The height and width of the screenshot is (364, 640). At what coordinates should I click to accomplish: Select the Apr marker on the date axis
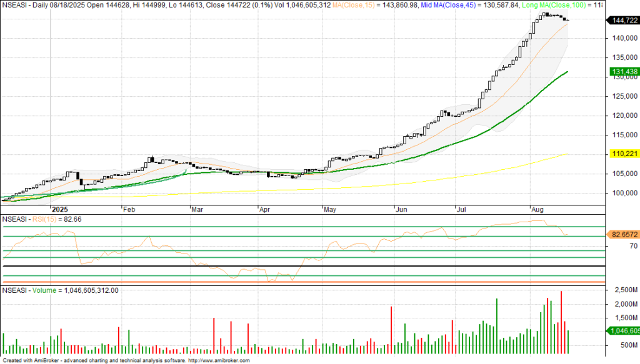[x=264, y=210]
